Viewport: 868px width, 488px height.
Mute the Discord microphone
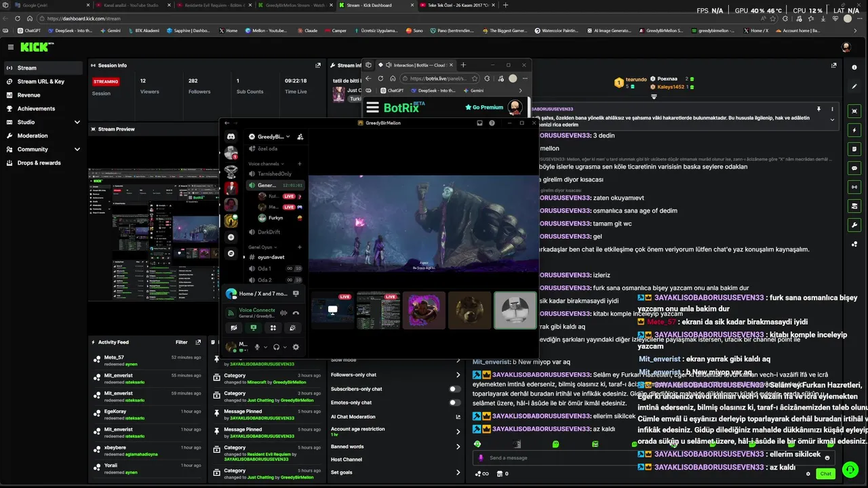[257, 347]
